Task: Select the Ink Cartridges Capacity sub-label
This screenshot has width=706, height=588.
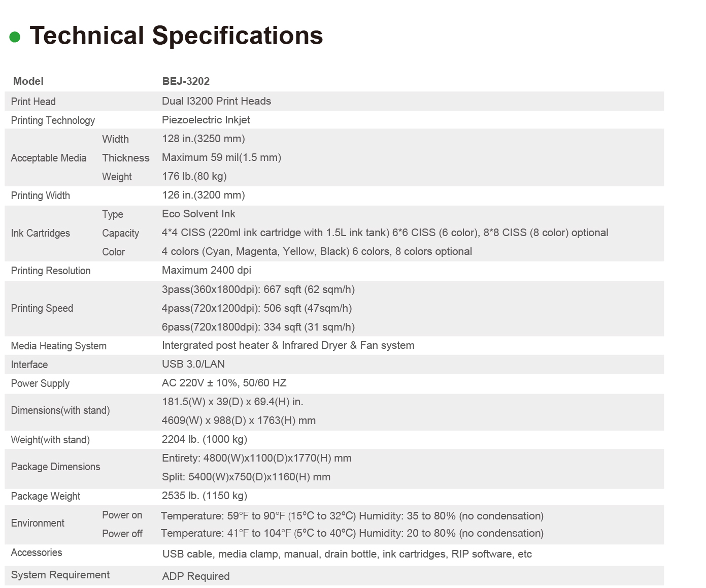Action: [120, 233]
